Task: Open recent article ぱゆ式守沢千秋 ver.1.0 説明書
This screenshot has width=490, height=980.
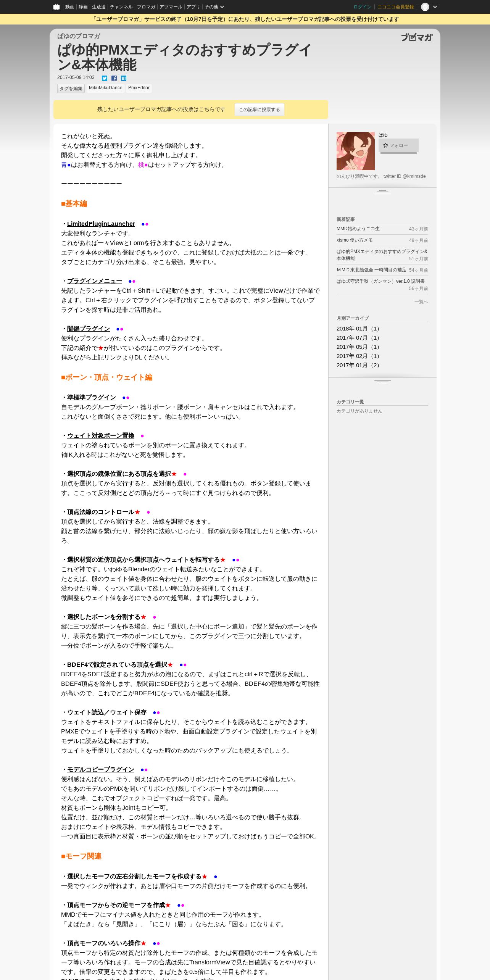Action: point(380,281)
